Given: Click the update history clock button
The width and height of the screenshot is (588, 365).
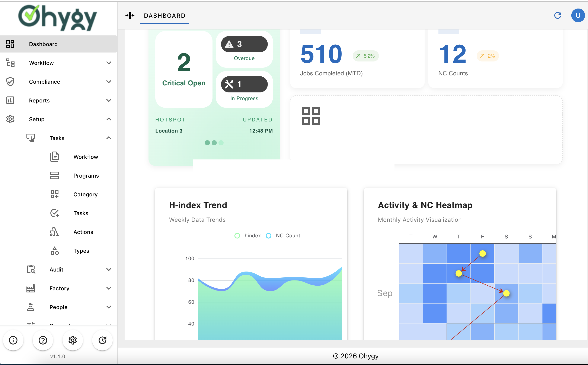Looking at the screenshot, I should click(x=103, y=340).
